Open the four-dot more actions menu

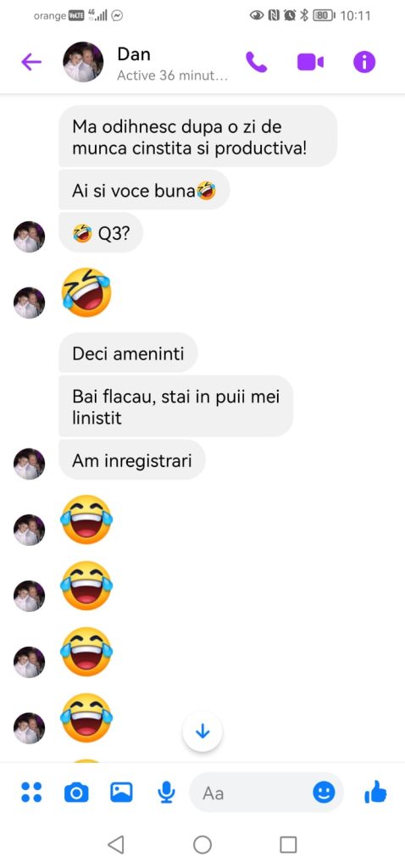point(31,793)
